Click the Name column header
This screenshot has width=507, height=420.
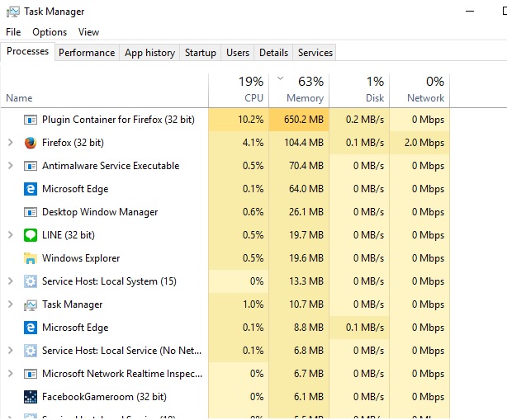click(x=20, y=97)
